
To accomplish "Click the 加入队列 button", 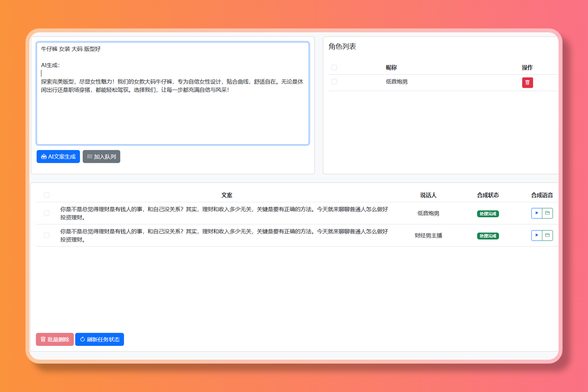I will (x=101, y=157).
